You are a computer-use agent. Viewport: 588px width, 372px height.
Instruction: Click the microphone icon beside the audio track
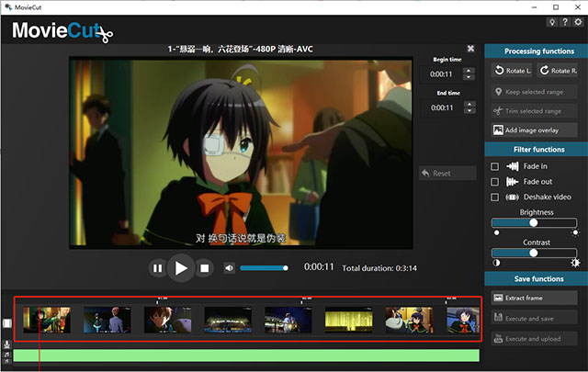pyautogui.click(x=6, y=344)
